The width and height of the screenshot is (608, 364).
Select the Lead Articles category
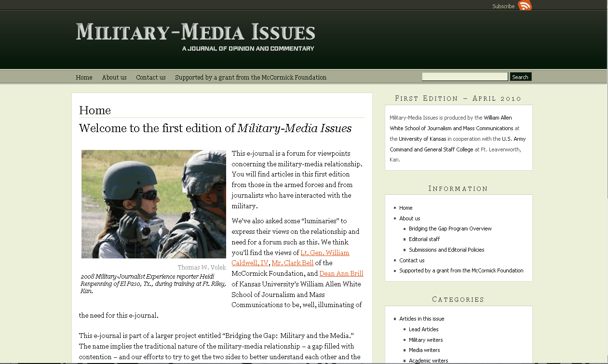423,329
